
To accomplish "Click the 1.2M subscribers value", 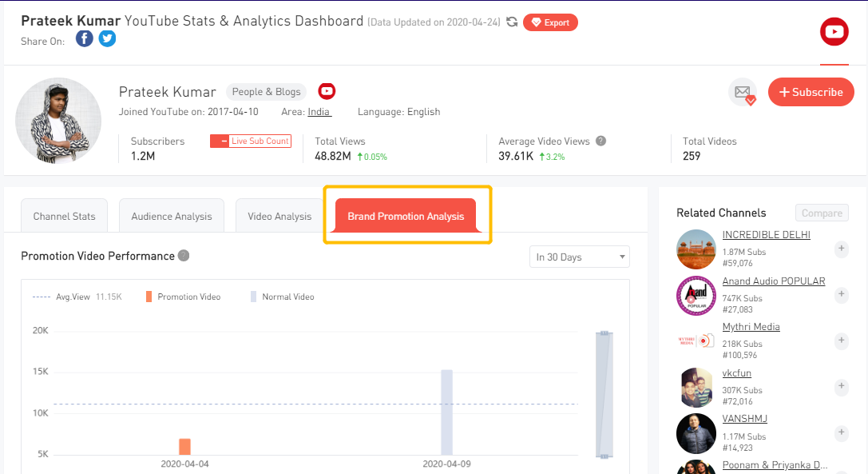I will coord(143,157).
